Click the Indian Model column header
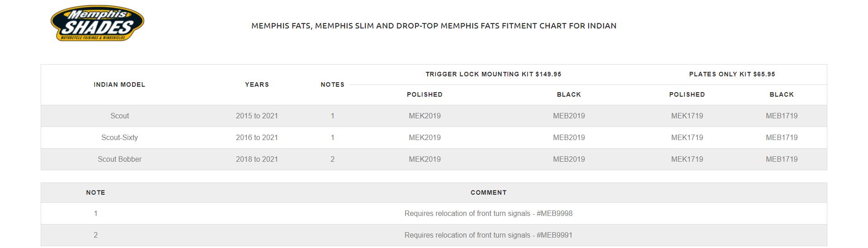This screenshot has height=248, width=868. tap(119, 84)
